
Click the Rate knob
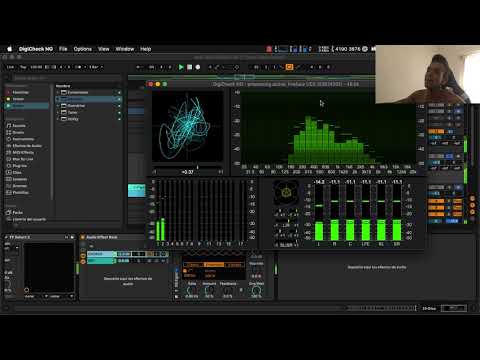point(192,290)
